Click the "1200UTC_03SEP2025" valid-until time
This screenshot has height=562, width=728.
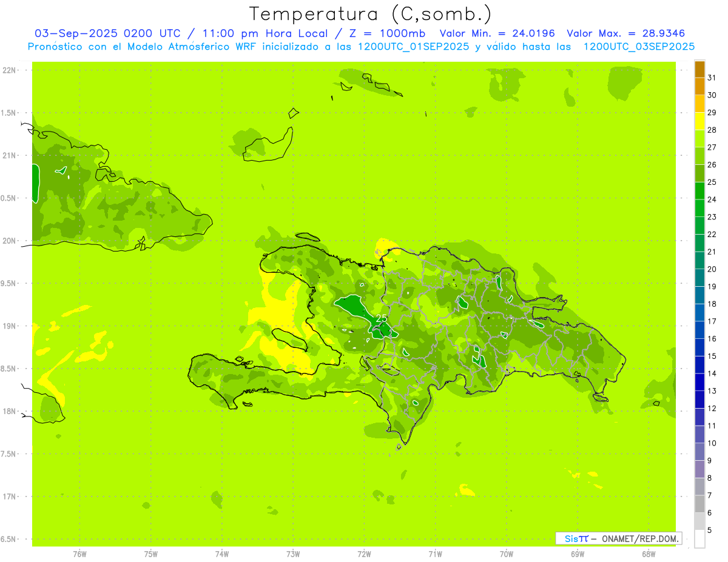639,47
